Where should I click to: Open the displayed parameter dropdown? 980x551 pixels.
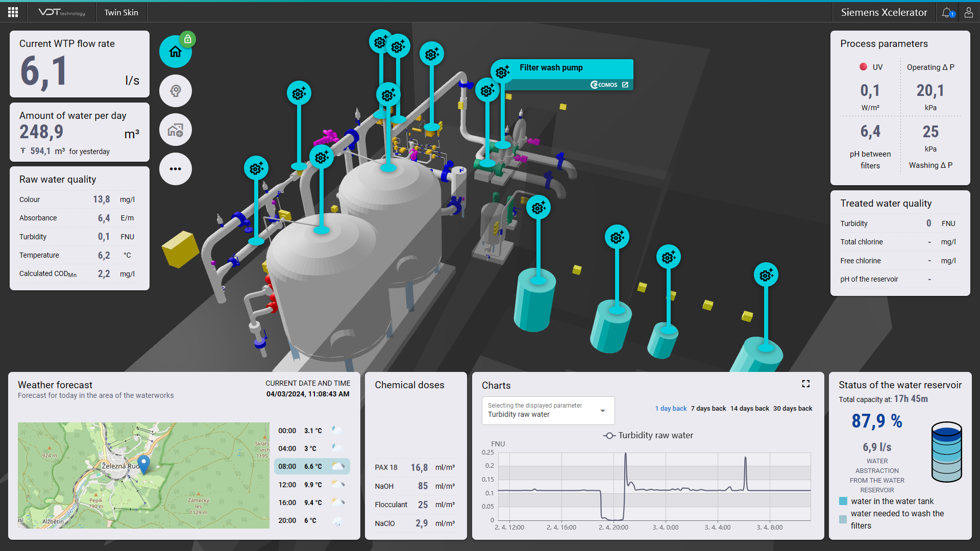click(548, 410)
